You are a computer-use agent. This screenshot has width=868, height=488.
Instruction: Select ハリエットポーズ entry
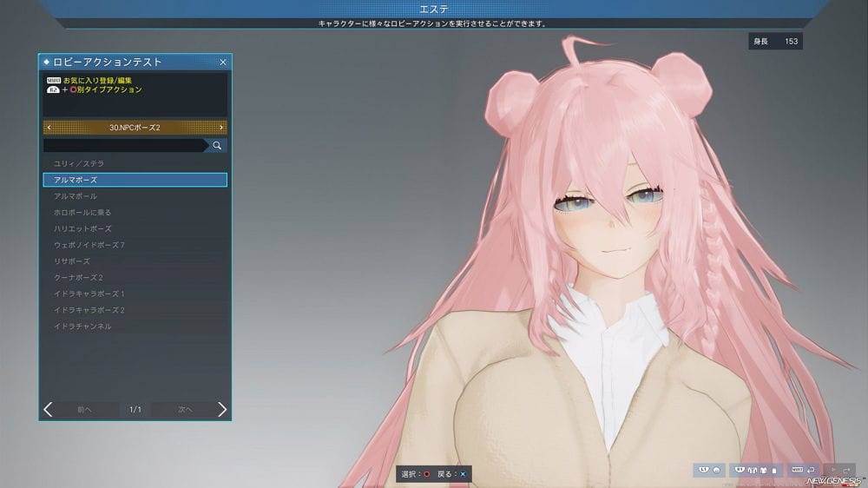[135, 228]
